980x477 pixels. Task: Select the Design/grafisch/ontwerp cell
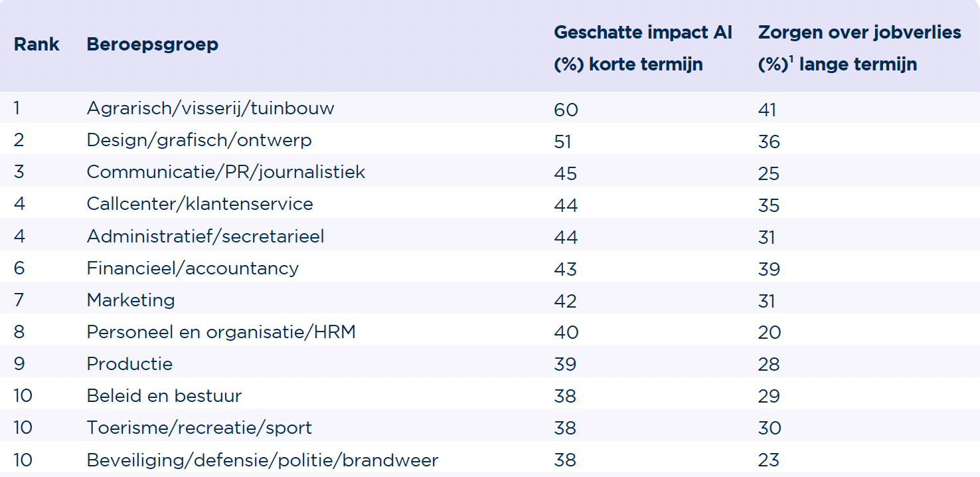click(199, 140)
